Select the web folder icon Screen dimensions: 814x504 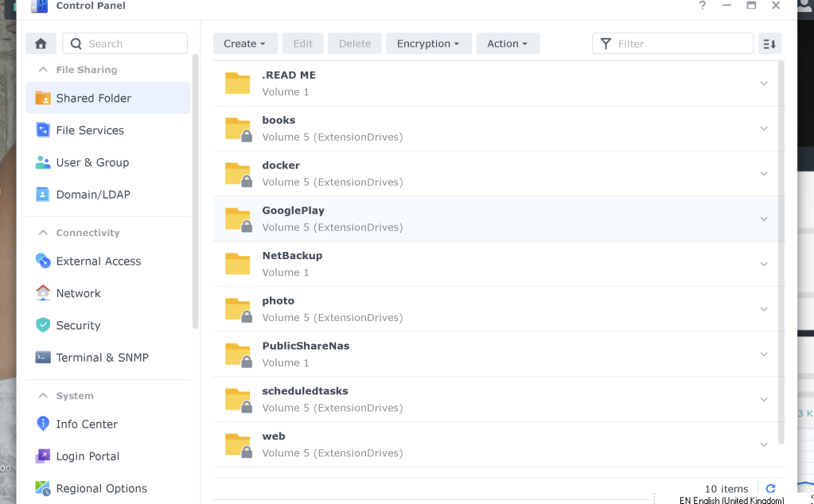click(x=238, y=444)
